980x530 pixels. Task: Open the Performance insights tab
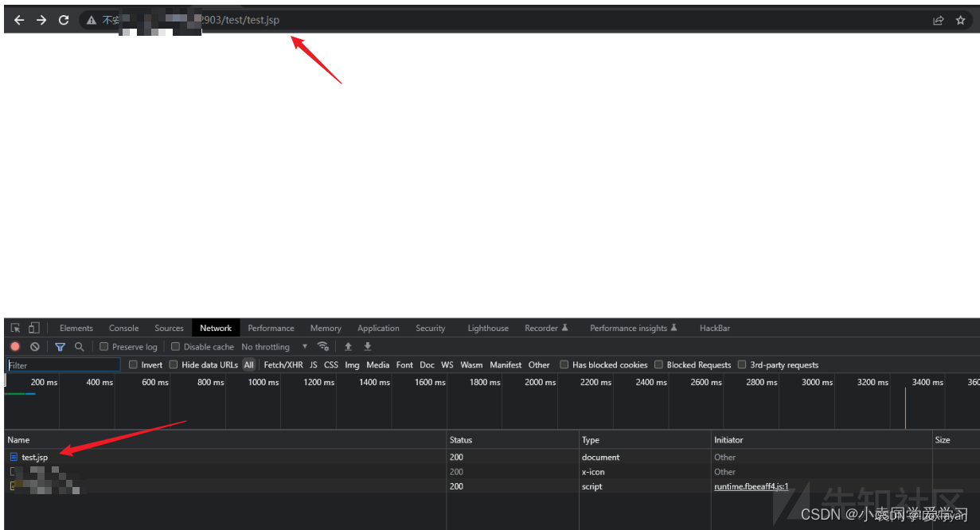click(x=634, y=328)
